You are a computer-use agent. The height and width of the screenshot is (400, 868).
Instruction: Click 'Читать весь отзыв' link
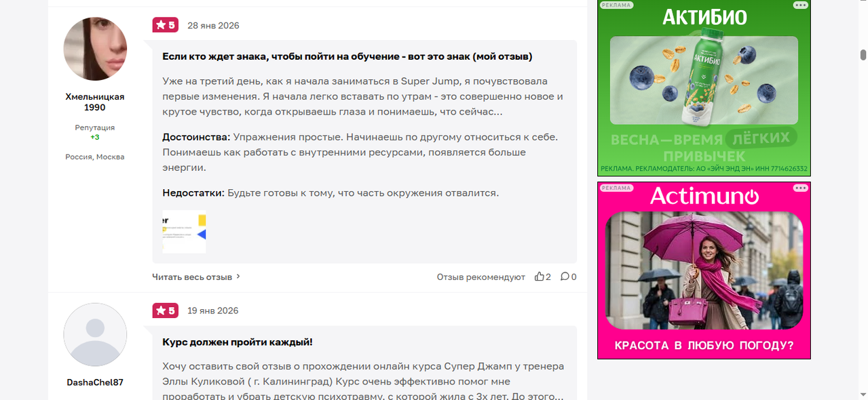tap(192, 277)
